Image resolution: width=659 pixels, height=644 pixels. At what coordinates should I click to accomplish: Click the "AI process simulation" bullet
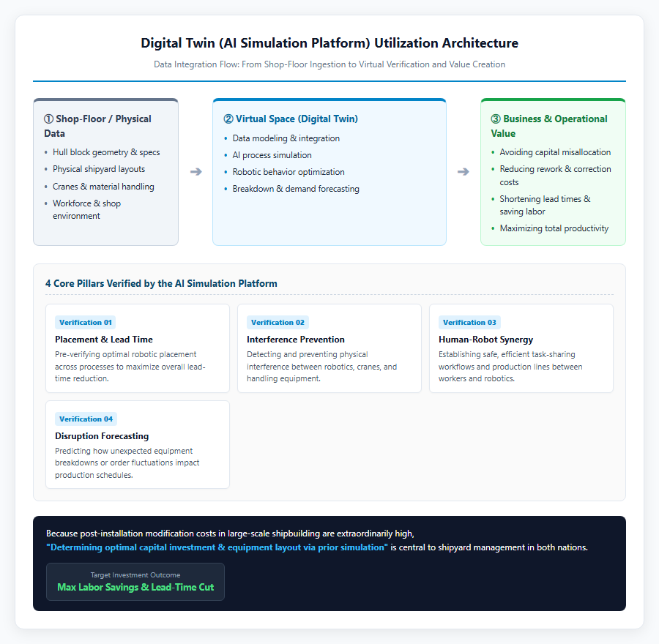[272, 155]
